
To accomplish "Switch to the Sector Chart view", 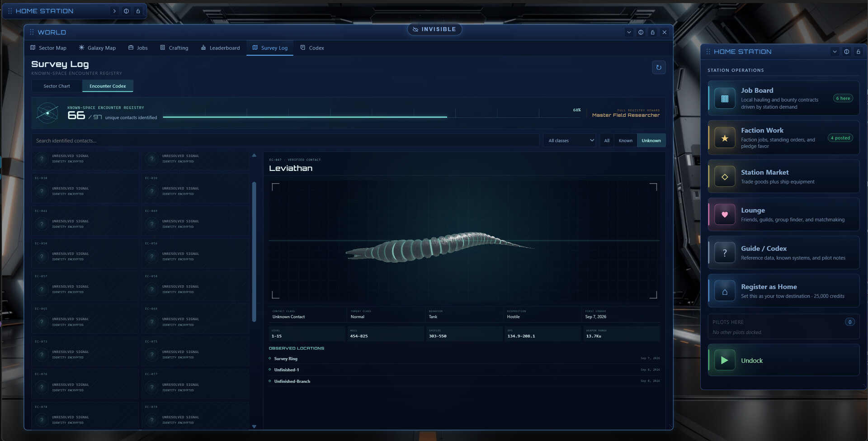I will click(57, 86).
